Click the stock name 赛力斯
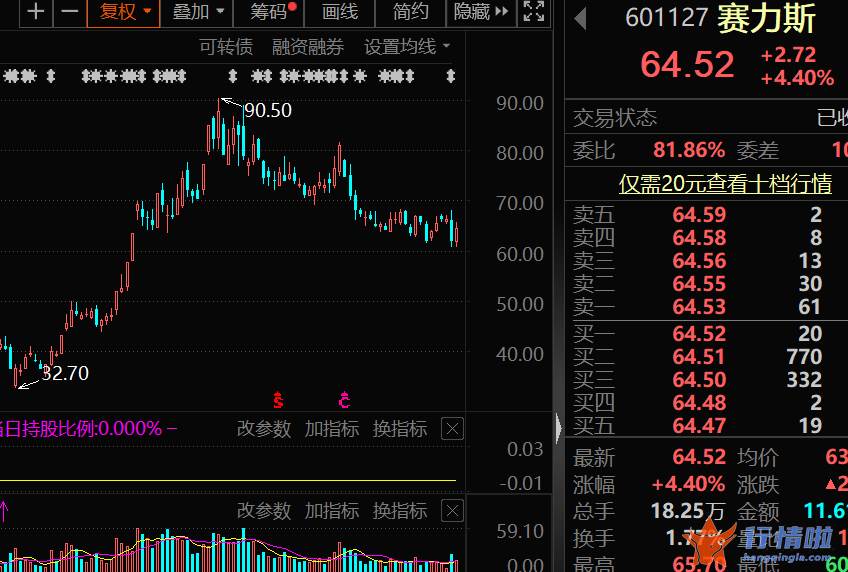Viewport: 848px width, 572px height. [766, 18]
